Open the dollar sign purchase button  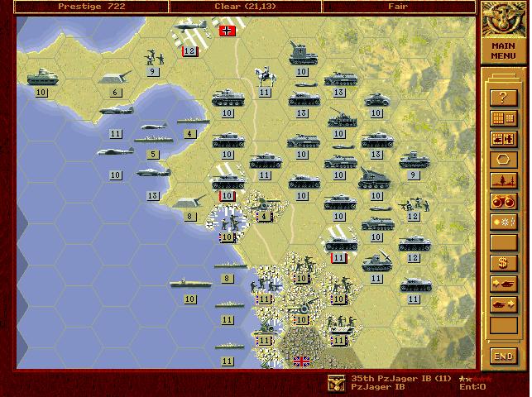point(504,264)
